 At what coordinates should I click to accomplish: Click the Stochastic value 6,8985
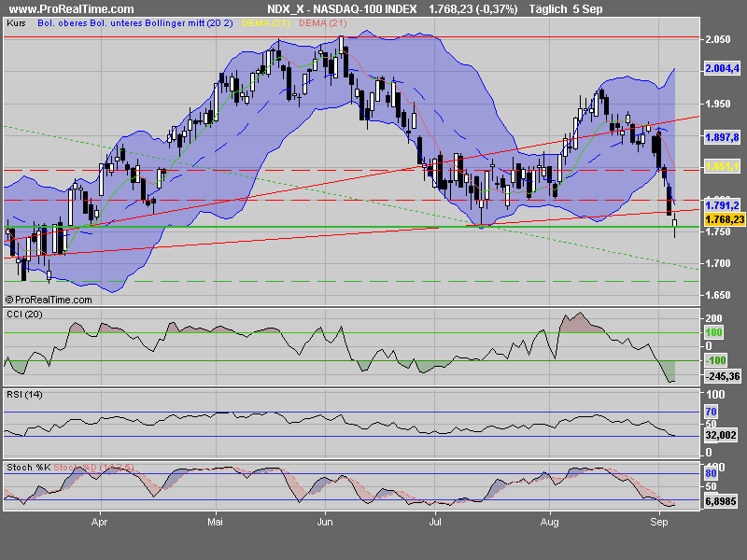(719, 501)
